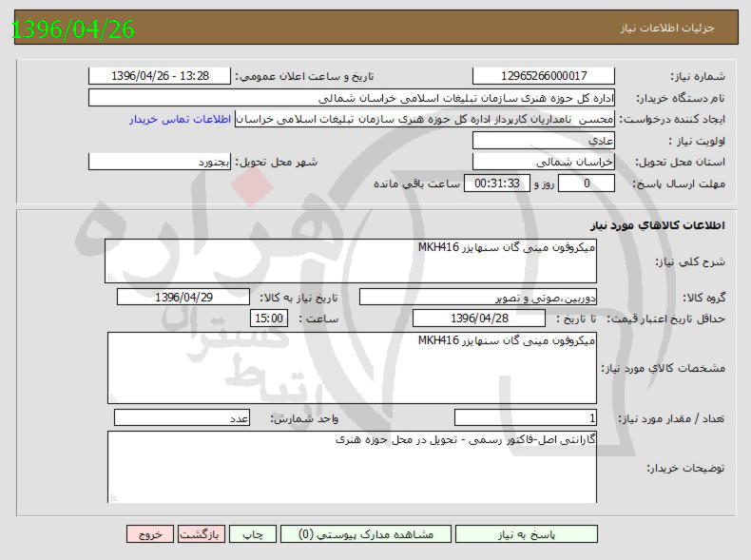Click the goods specifications textarea
This screenshot has height=560, width=751.
(352, 368)
